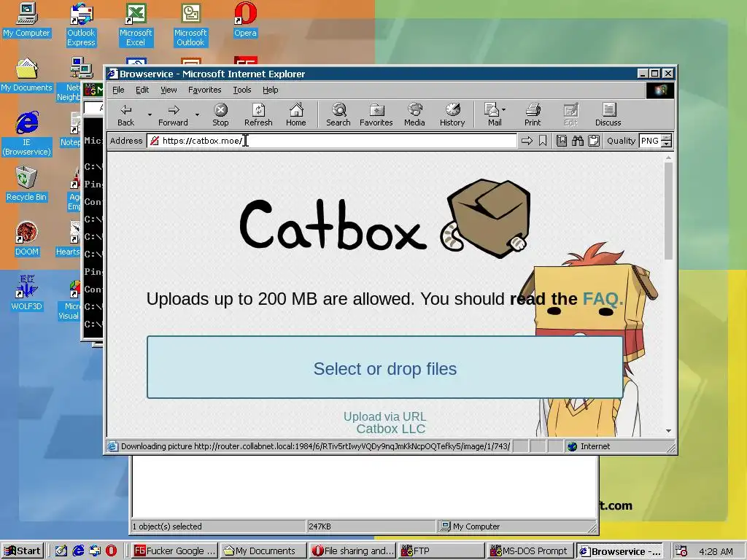747x560 pixels.
Task: Open the Favorites menu
Action: [204, 90]
